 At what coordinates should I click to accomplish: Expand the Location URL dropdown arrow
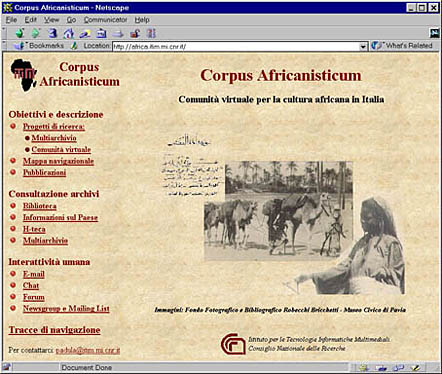pos(363,46)
